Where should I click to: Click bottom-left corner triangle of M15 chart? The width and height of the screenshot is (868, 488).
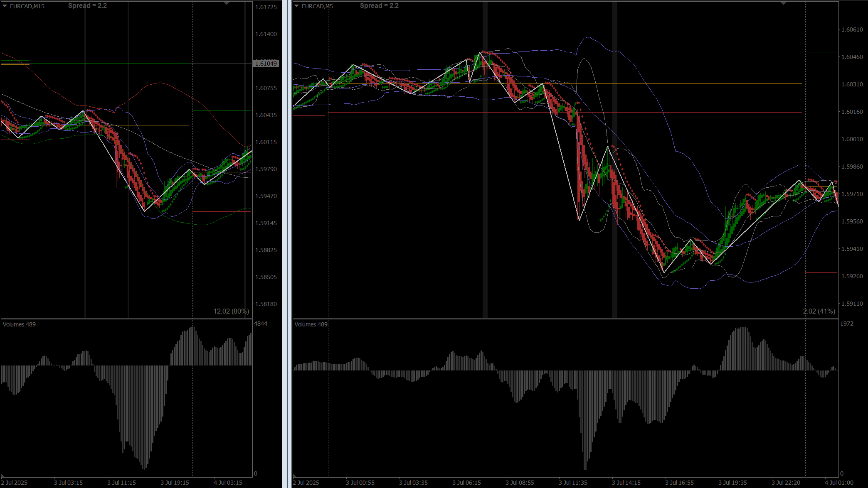click(3, 476)
